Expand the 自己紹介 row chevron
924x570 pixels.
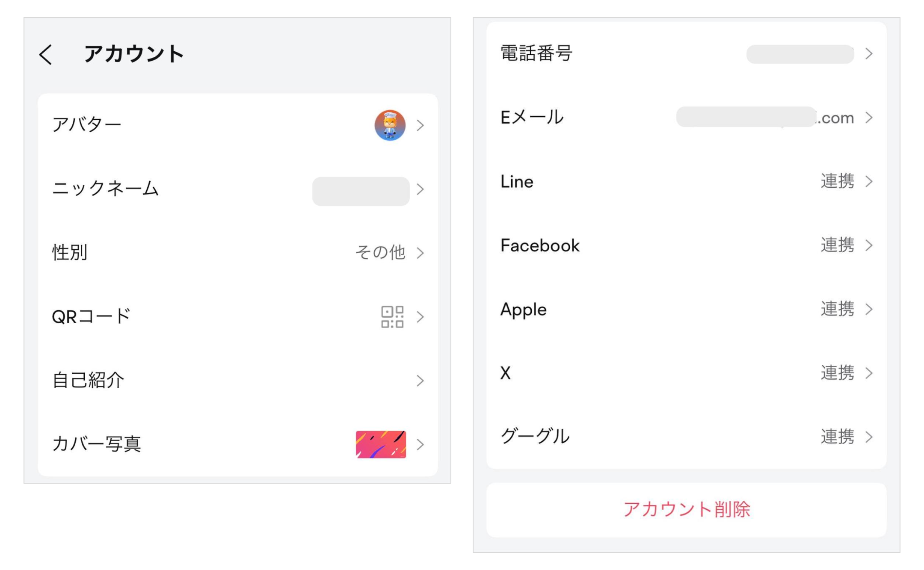point(421,381)
